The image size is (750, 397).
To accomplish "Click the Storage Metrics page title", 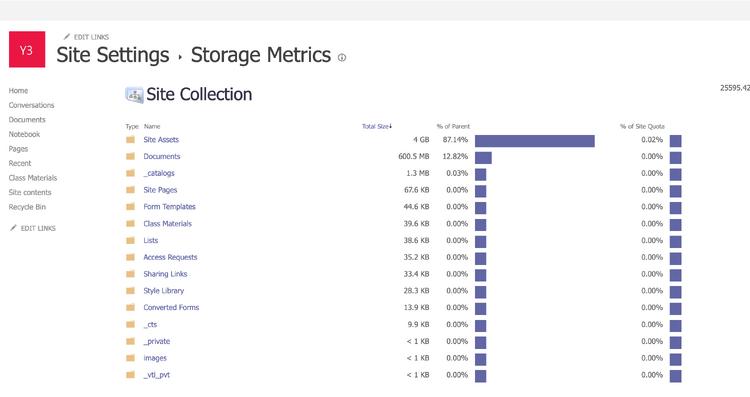I will 261,55.
